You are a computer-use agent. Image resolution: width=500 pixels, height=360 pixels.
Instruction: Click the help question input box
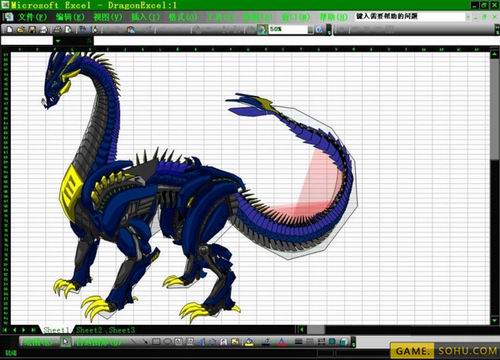(x=410, y=16)
